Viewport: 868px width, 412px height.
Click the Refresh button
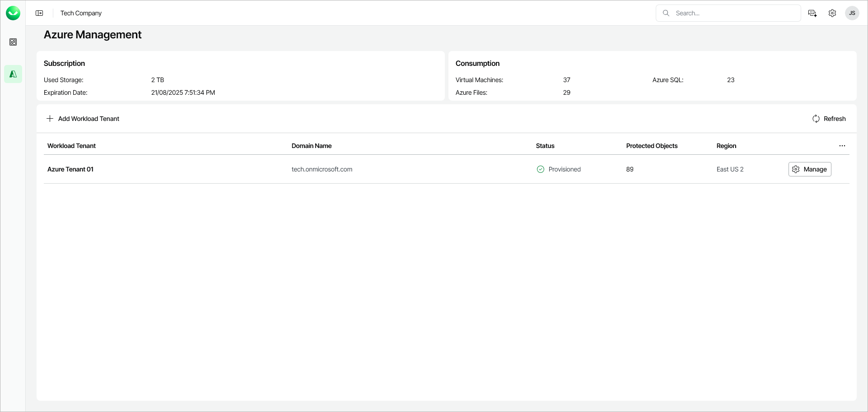(829, 119)
